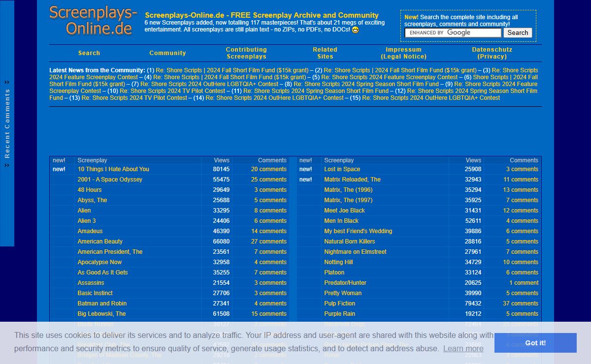
Task: View 27 comments for American Beauty
Action: pyautogui.click(x=268, y=242)
